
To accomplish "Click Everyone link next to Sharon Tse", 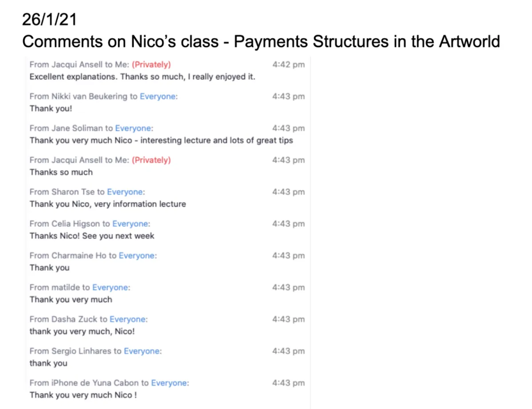I will pyautogui.click(x=126, y=192).
